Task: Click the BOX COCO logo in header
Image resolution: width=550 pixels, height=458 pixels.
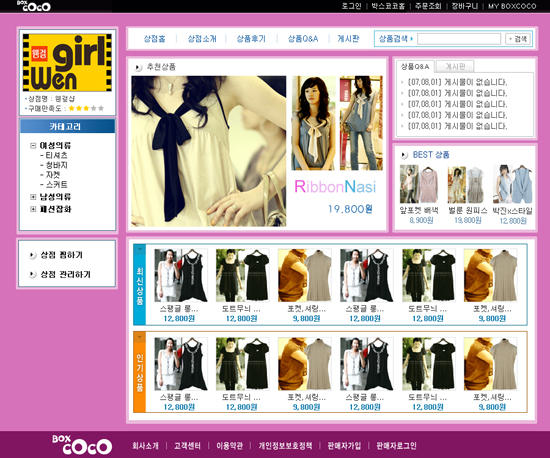Action: (34, 6)
